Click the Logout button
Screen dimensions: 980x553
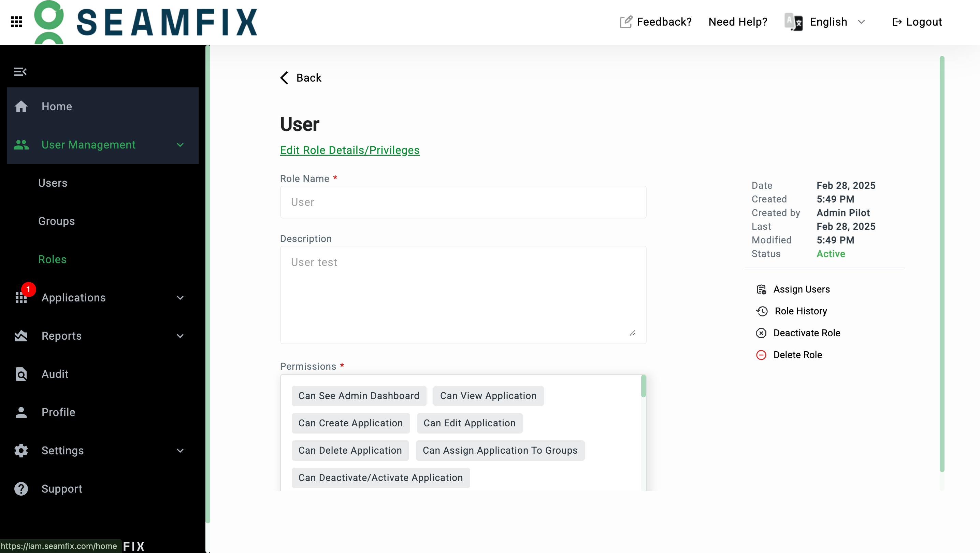pos(917,22)
